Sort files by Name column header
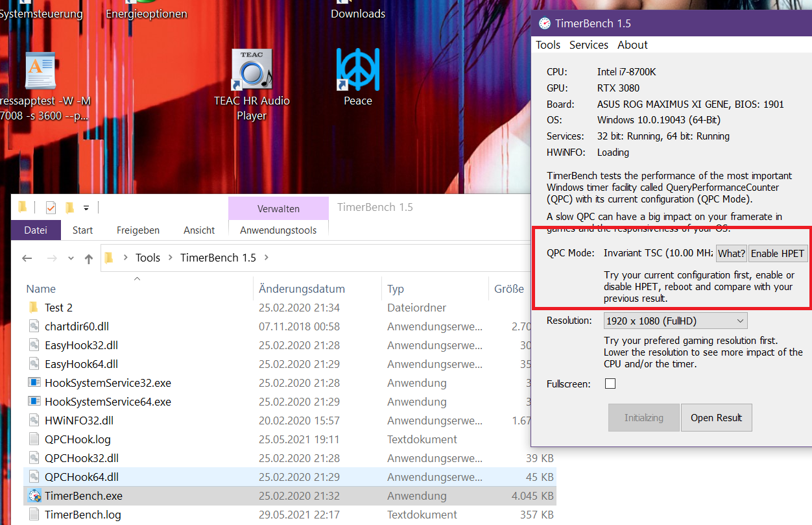 click(41, 289)
